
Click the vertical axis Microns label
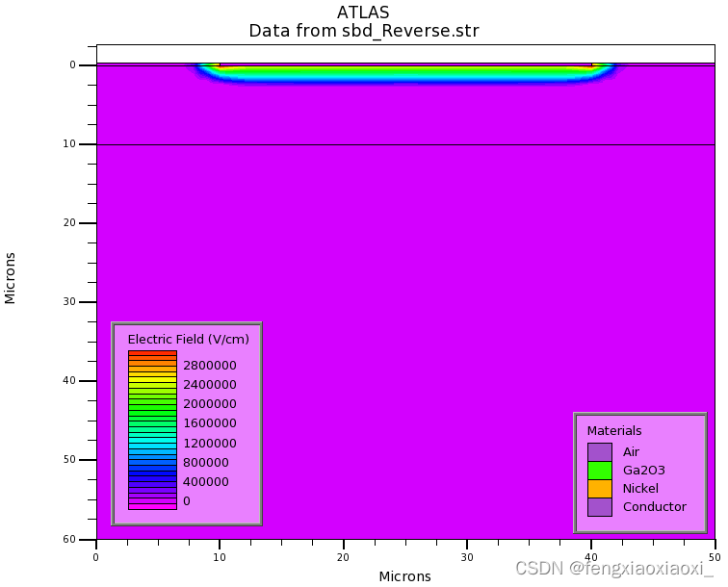[x=11, y=278]
